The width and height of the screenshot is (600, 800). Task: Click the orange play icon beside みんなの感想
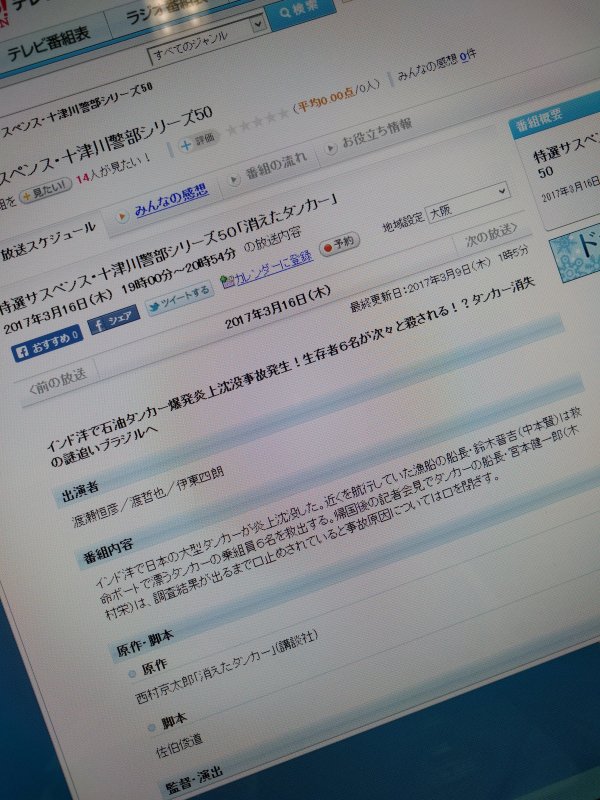tap(122, 217)
